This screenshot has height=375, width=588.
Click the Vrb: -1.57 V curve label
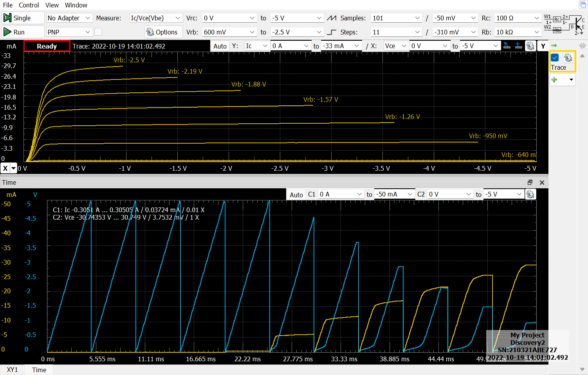click(x=321, y=99)
